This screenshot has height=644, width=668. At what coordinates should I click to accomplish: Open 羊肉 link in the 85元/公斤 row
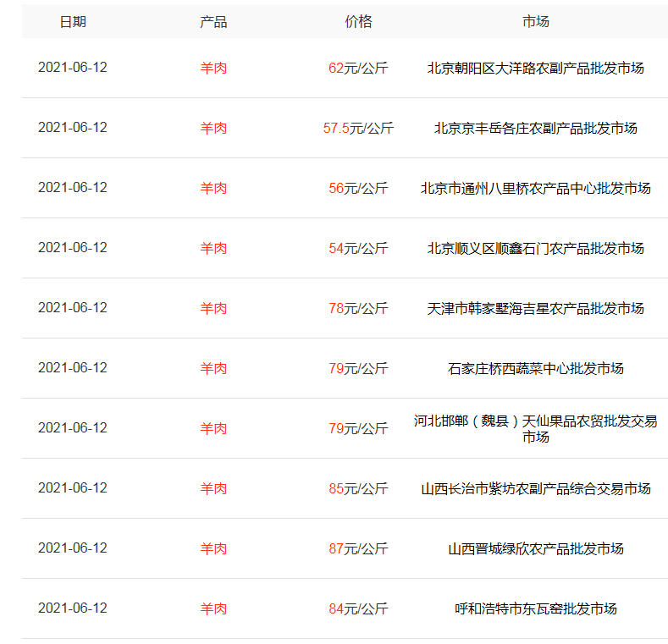coord(213,488)
